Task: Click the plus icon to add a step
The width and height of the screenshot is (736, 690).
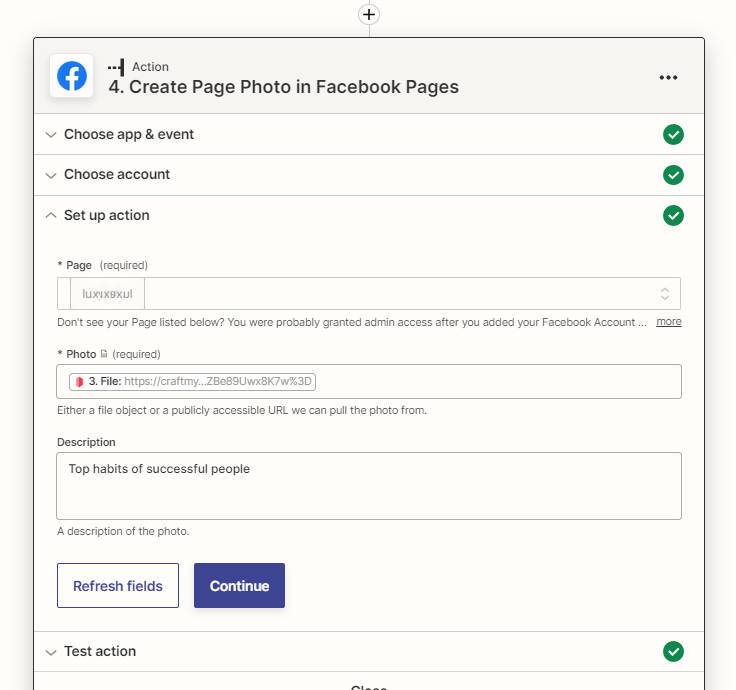Action: tap(369, 15)
